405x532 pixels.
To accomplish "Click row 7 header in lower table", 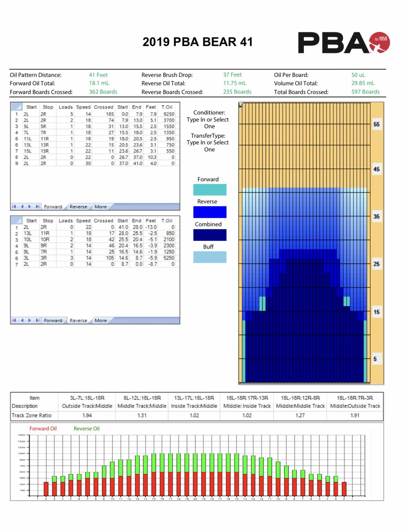I will click(16, 264).
